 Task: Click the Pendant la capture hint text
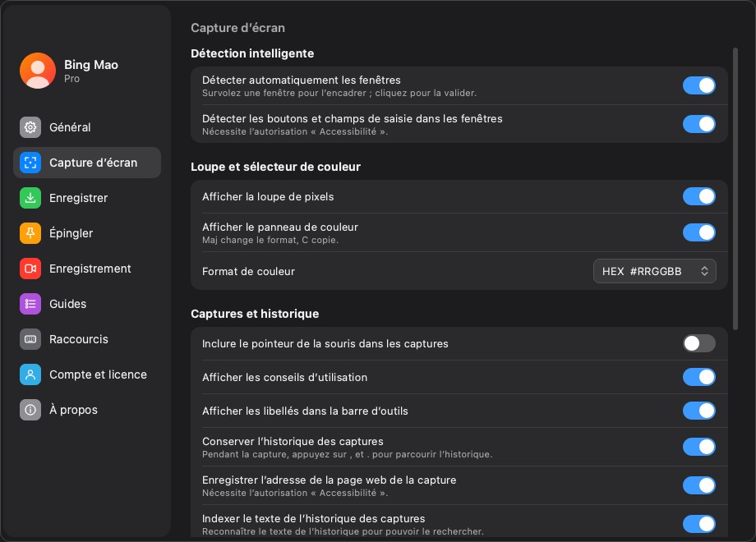347,454
